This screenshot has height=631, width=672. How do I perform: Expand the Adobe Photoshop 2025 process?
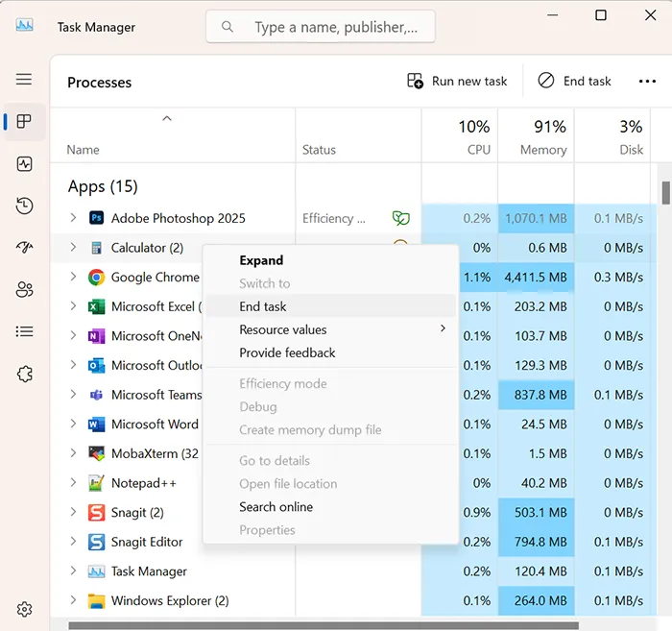(x=73, y=218)
